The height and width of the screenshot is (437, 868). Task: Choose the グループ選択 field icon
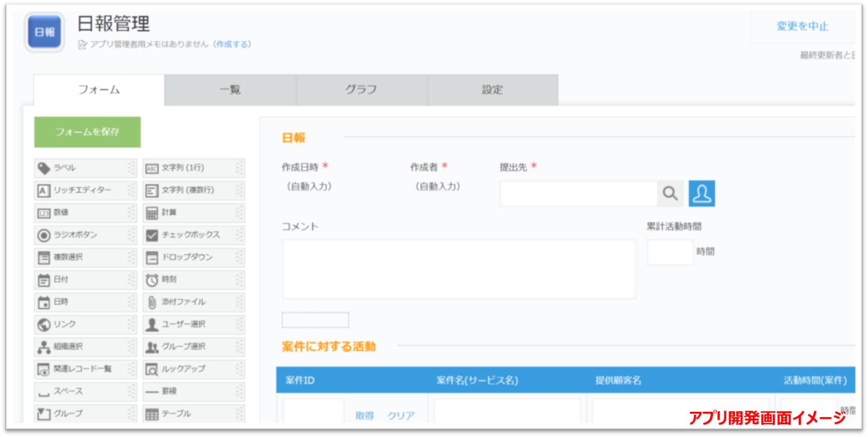(x=152, y=347)
